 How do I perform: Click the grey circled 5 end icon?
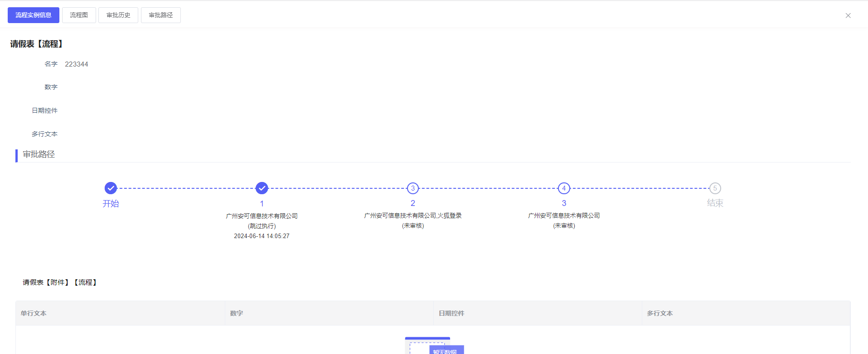tap(715, 188)
